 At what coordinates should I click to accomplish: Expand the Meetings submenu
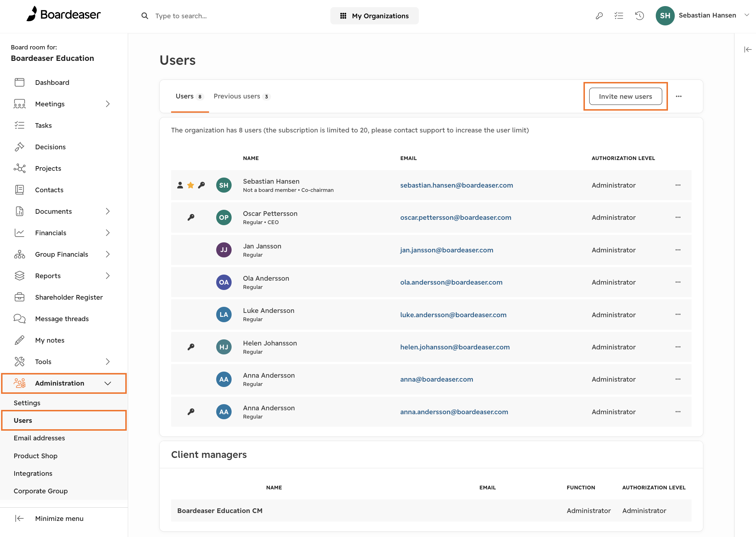(x=108, y=104)
